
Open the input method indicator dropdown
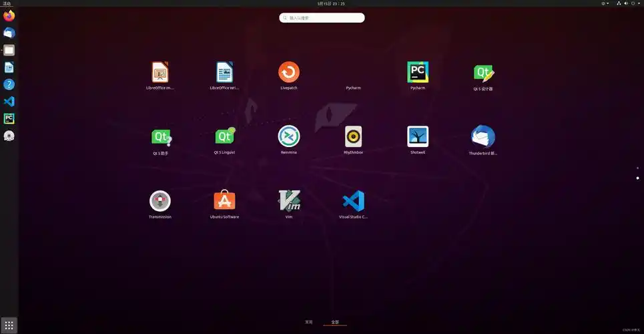605,3
